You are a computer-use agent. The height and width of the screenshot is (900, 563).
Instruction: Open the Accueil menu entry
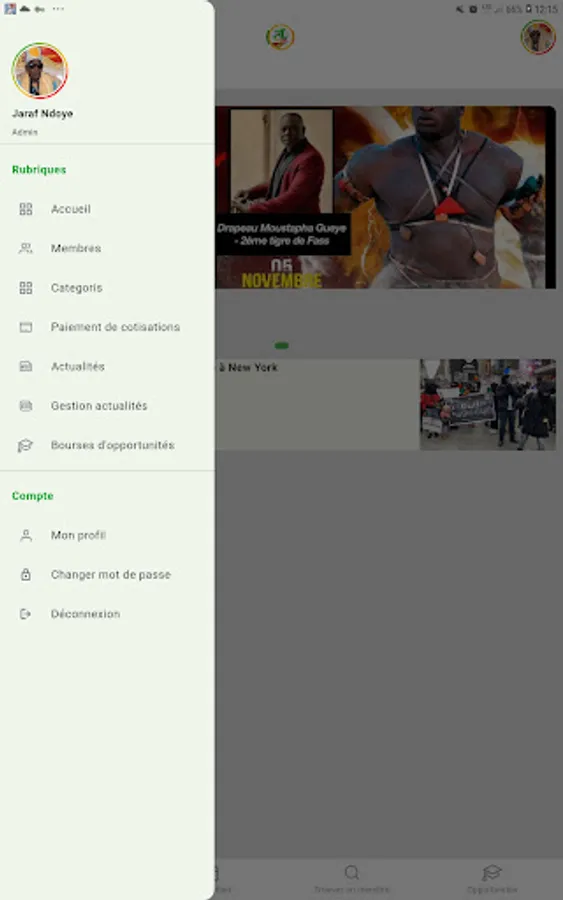pyautogui.click(x=107, y=209)
